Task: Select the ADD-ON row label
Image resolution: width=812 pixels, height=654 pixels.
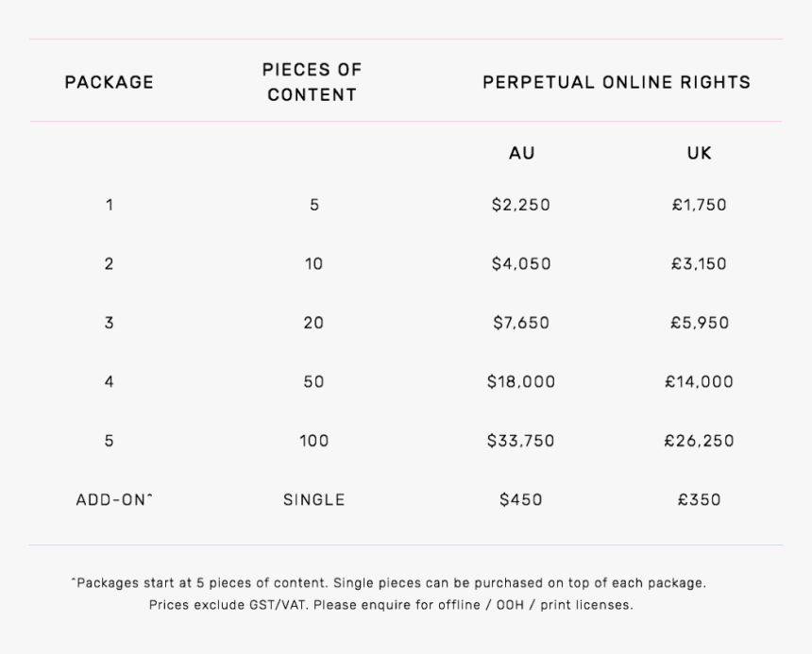Action: point(114,500)
